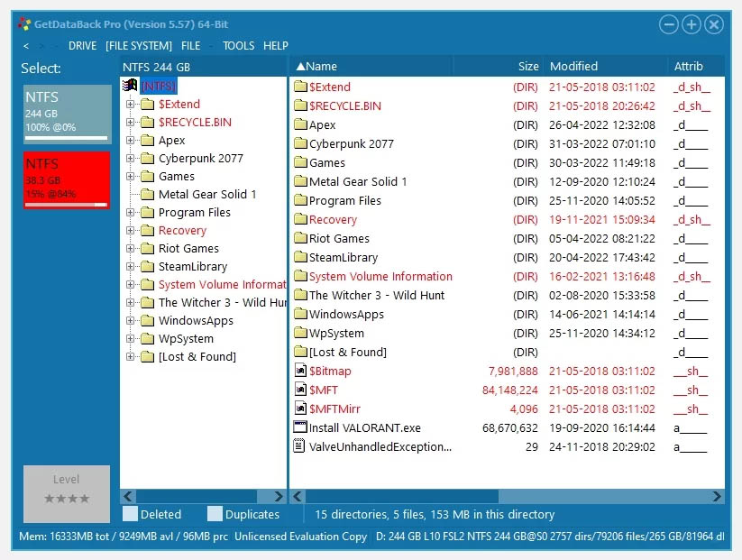Click the size value 68,670,632
742x560 pixels.
click(509, 428)
